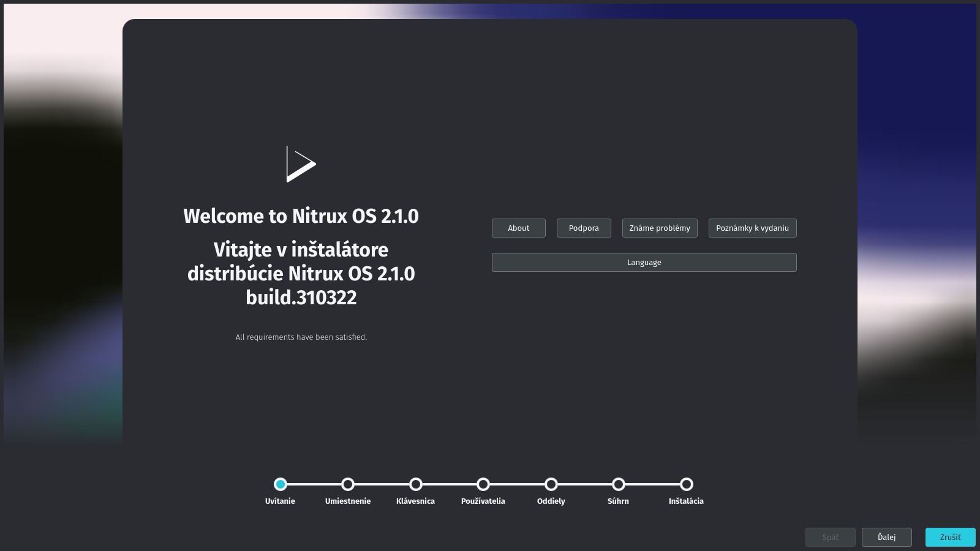
Task: Click the Klávesnica step circle
Action: coord(416,484)
